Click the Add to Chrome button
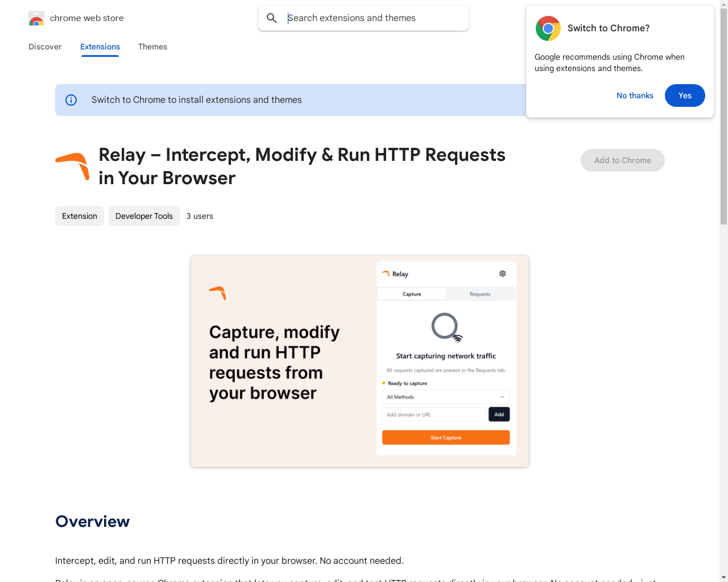728x582 pixels. (x=623, y=160)
